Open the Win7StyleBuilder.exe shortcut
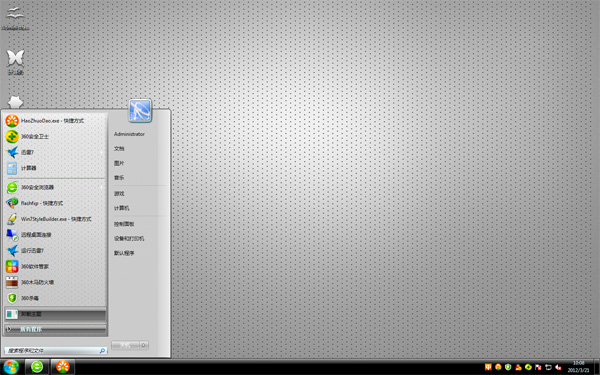The height and width of the screenshot is (375, 600). 55,219
